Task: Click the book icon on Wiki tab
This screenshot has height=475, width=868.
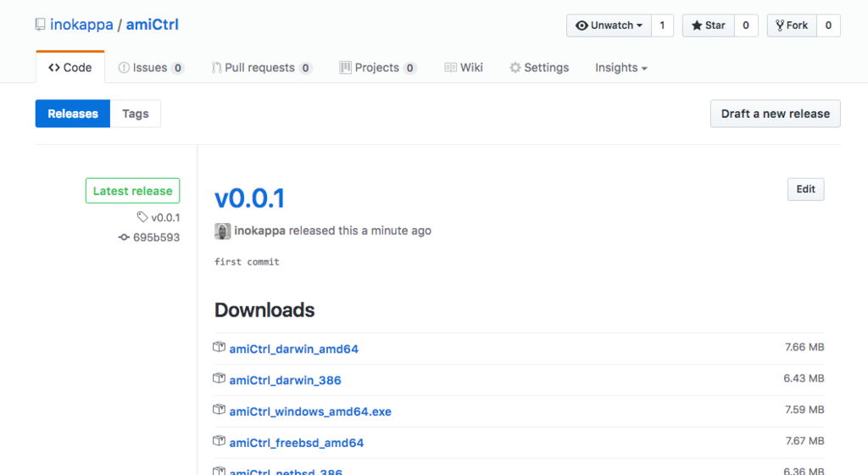Action: click(451, 68)
